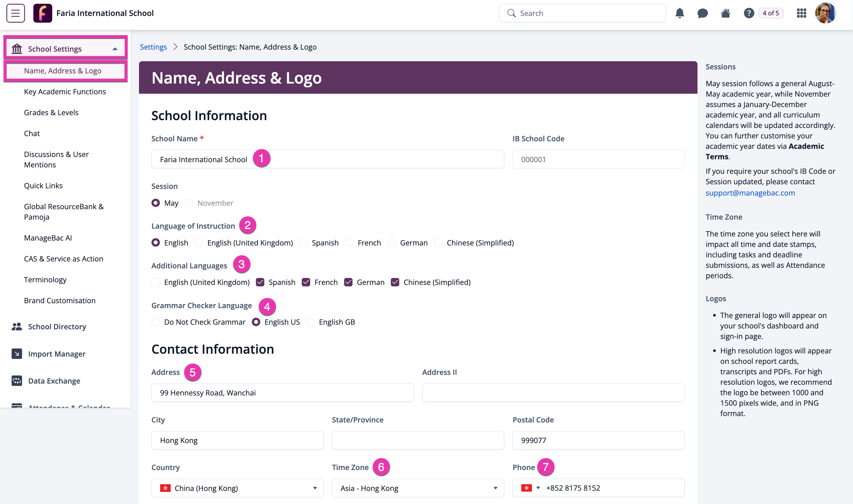Open Name, Address & Logo menu item
853x504 pixels.
[66, 71]
